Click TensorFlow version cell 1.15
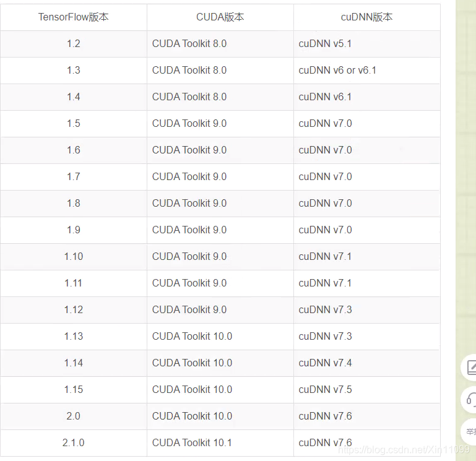This screenshot has width=476, height=461. (x=74, y=389)
